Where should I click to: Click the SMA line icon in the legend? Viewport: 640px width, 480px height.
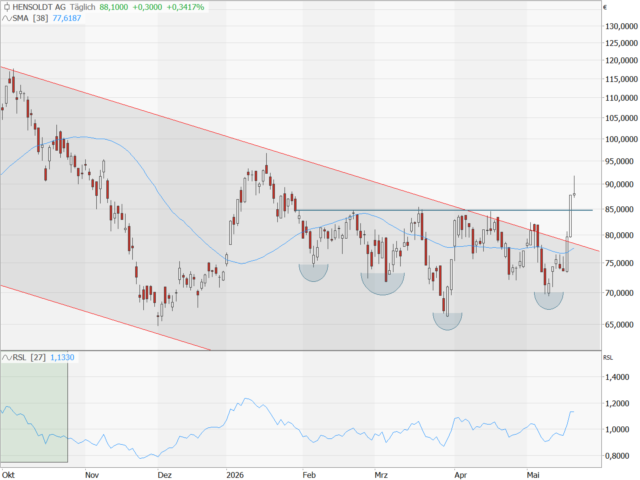point(7,18)
